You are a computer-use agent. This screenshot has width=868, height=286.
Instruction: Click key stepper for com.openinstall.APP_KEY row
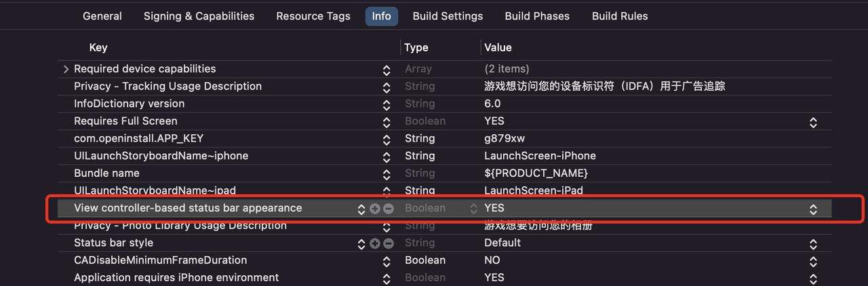pyautogui.click(x=387, y=139)
